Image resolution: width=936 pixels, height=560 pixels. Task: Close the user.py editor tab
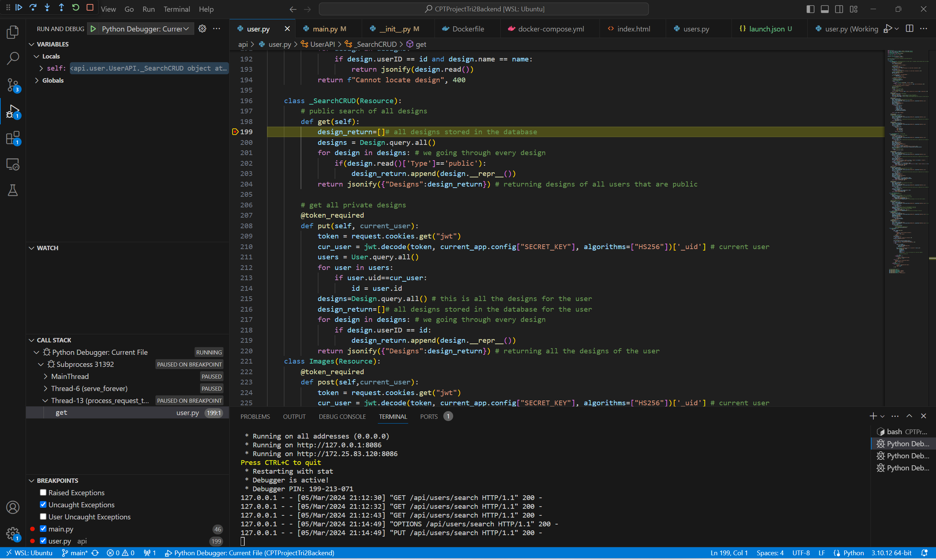click(x=287, y=29)
